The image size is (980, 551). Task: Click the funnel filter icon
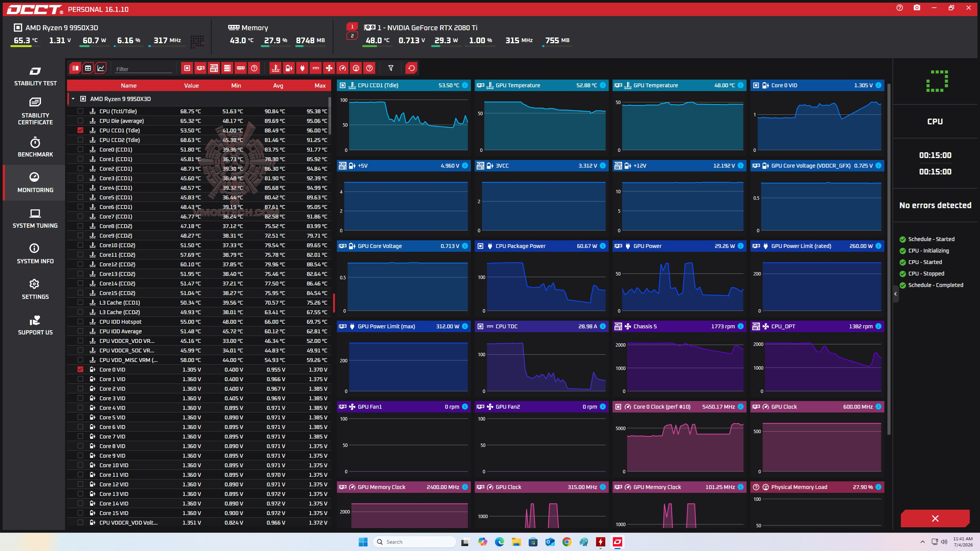390,68
